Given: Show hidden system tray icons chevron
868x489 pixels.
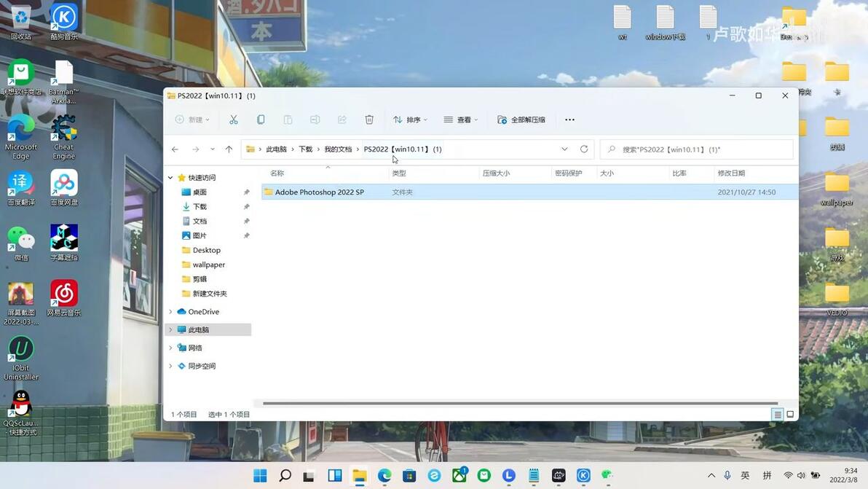Looking at the screenshot, I should 711,475.
